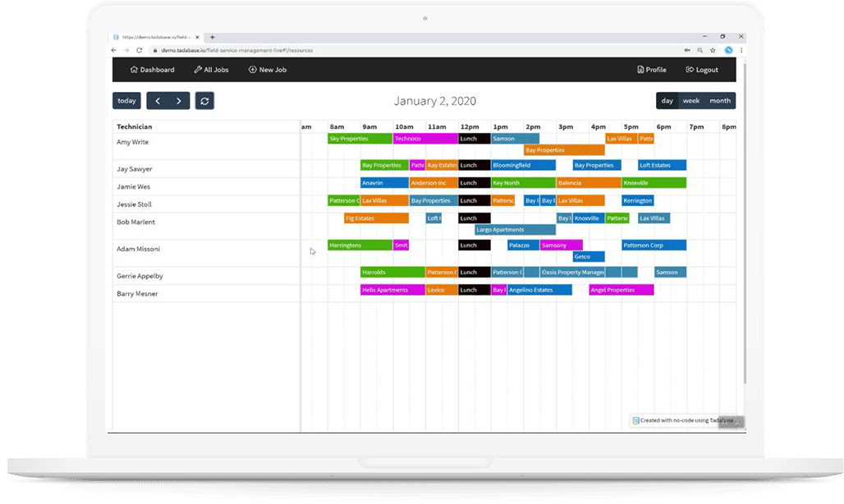Switch calendar to week view
Viewport: 844px width, 504px height.
pos(691,101)
